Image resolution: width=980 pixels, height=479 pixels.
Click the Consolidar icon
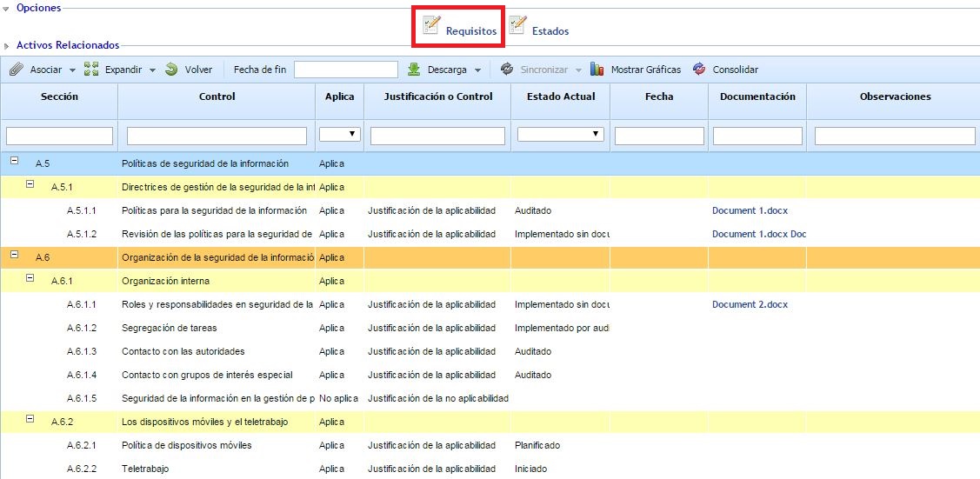(699, 70)
